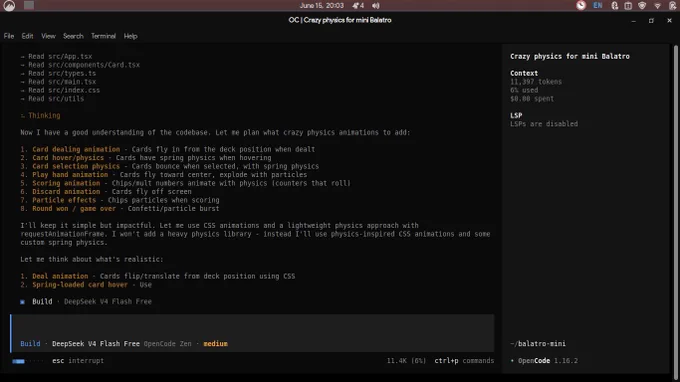Click 'LSPs are disabled' status text
680x382 pixels.
pyautogui.click(x=544, y=124)
